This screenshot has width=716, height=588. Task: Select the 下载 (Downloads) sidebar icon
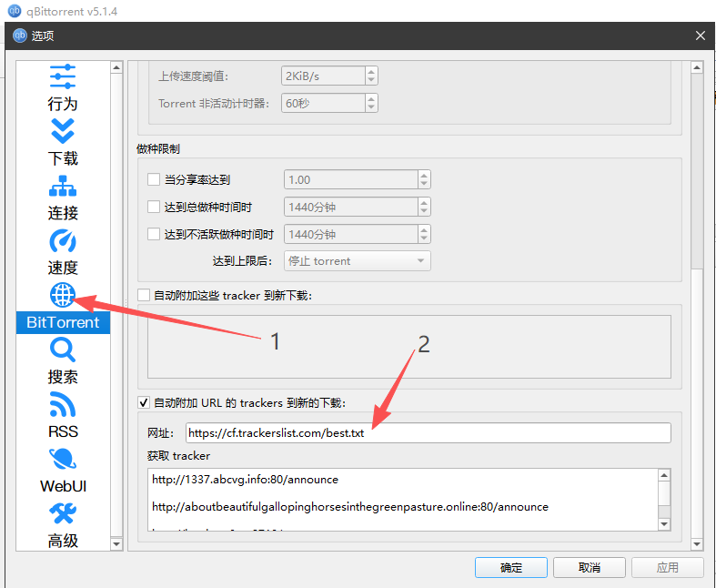63,131
